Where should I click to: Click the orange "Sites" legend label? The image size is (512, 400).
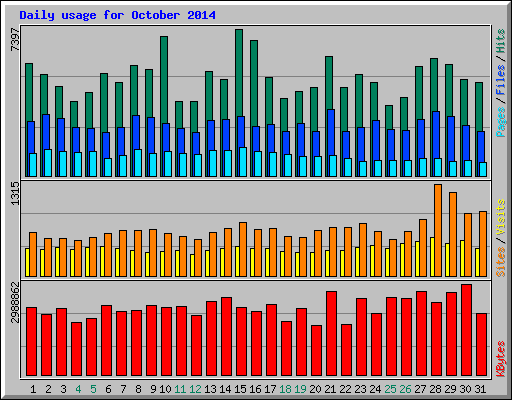tap(500, 262)
